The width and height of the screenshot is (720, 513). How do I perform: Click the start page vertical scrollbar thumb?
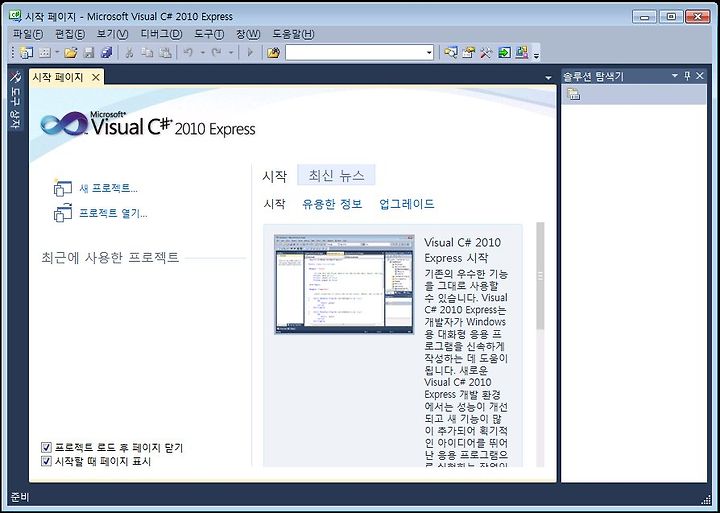pyautogui.click(x=540, y=276)
